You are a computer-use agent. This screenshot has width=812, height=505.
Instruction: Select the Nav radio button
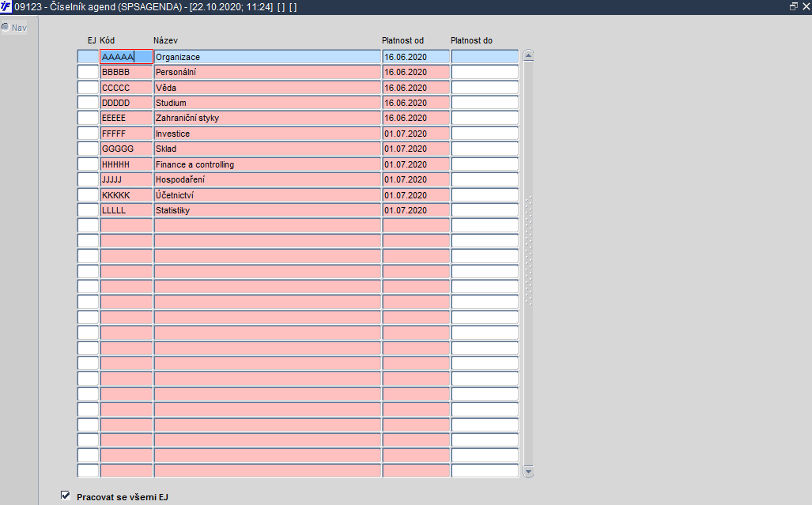pos(6,27)
